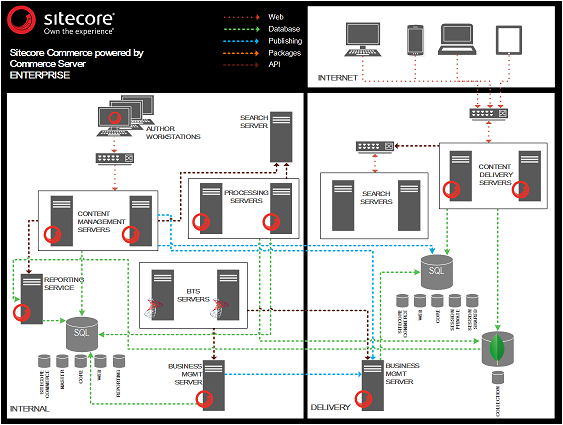Click the 'AUTHOR WORKSTATIONS' label
The height and width of the screenshot is (425, 563).
[173, 132]
